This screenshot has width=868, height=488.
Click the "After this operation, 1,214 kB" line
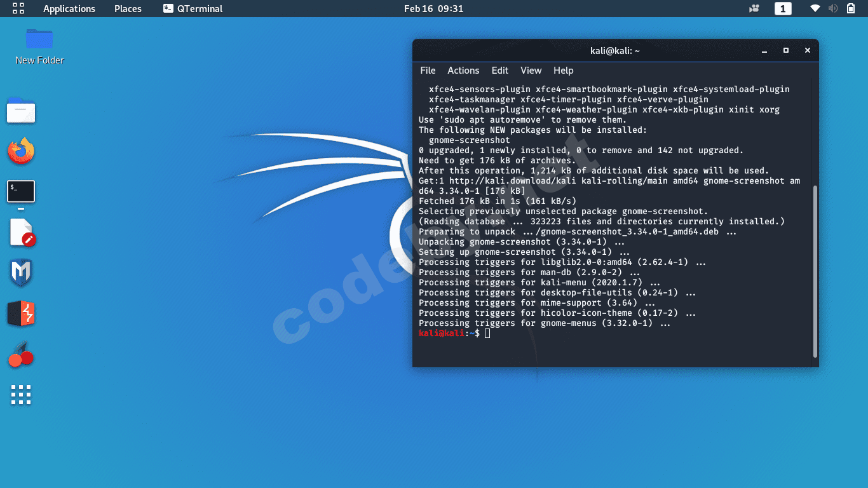coord(594,171)
